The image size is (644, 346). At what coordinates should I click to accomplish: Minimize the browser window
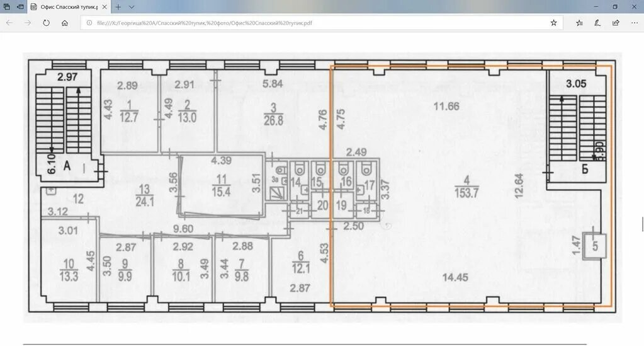(x=596, y=7)
